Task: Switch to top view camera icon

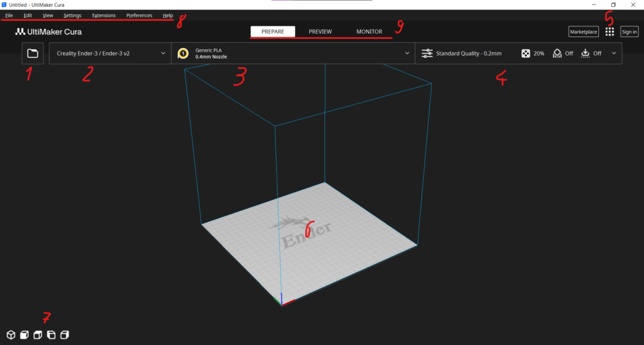Action: click(x=38, y=335)
